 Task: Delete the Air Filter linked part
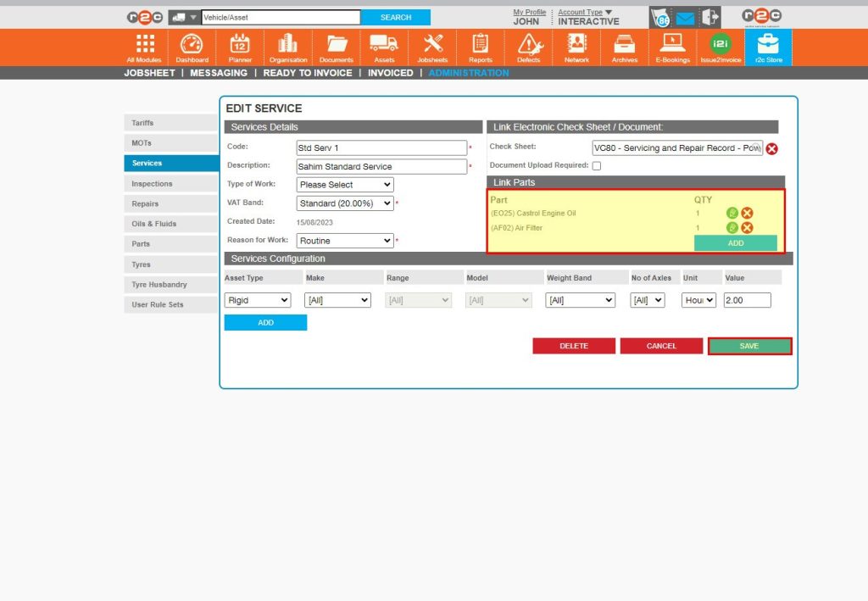(x=747, y=227)
